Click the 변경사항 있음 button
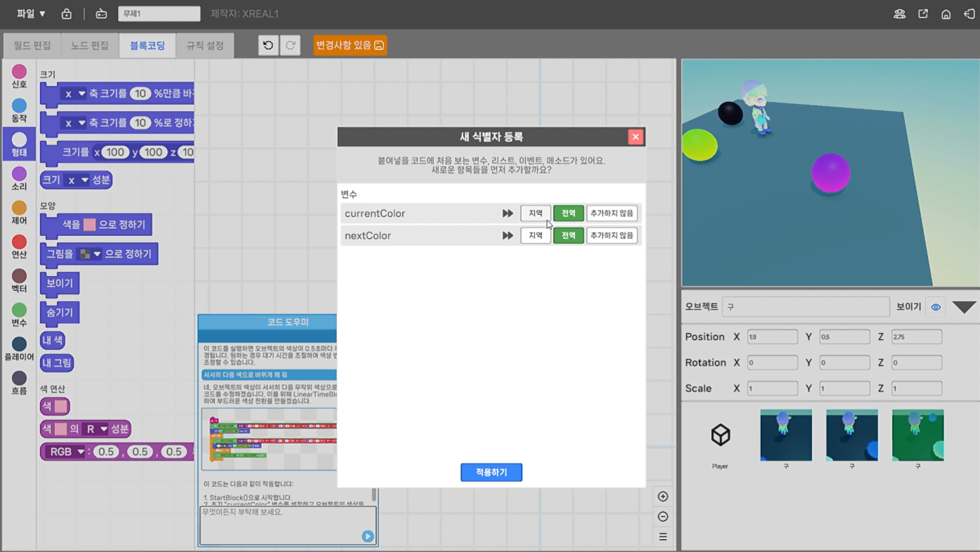 point(350,44)
